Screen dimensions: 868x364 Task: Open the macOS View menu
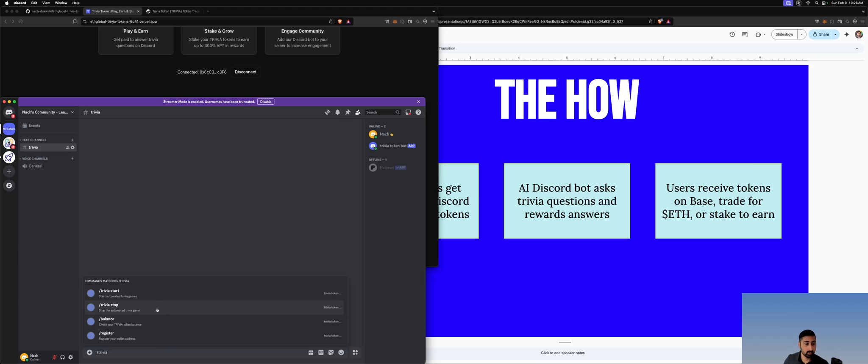(x=46, y=3)
